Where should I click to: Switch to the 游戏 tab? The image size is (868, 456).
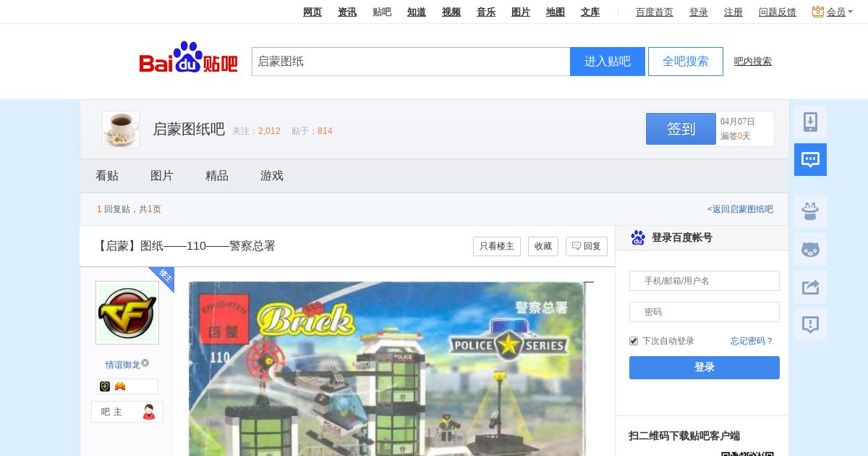(272, 176)
